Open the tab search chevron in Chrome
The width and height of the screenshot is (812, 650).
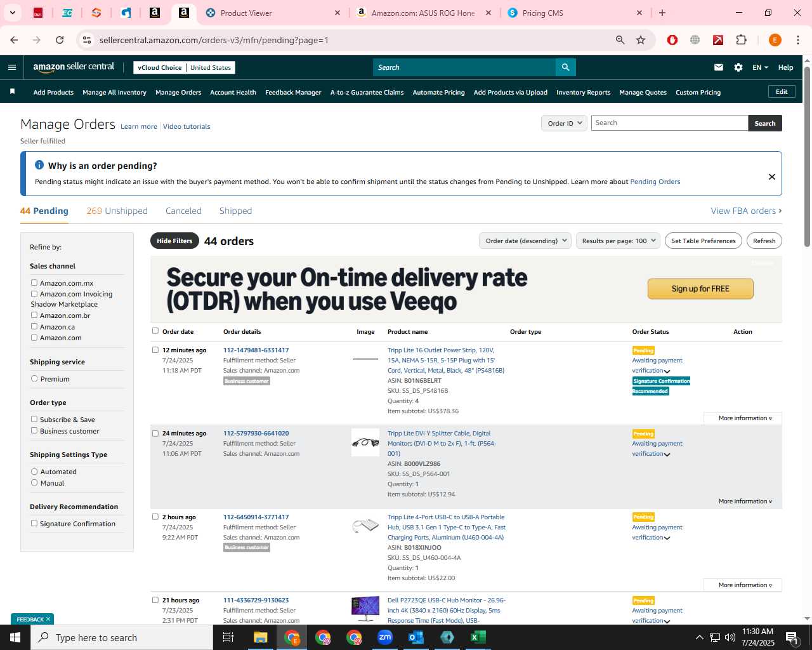(x=12, y=13)
